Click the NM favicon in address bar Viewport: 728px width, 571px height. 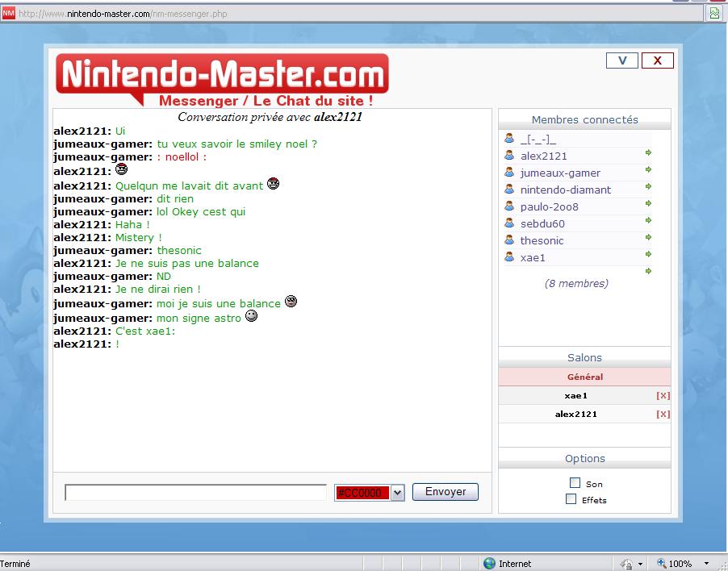tap(8, 14)
